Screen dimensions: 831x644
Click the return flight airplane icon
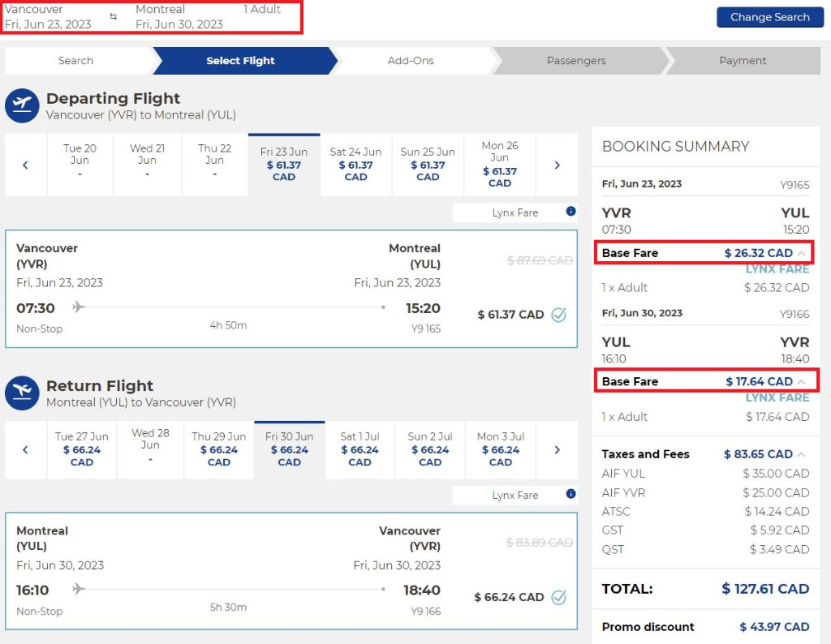pos(22,393)
